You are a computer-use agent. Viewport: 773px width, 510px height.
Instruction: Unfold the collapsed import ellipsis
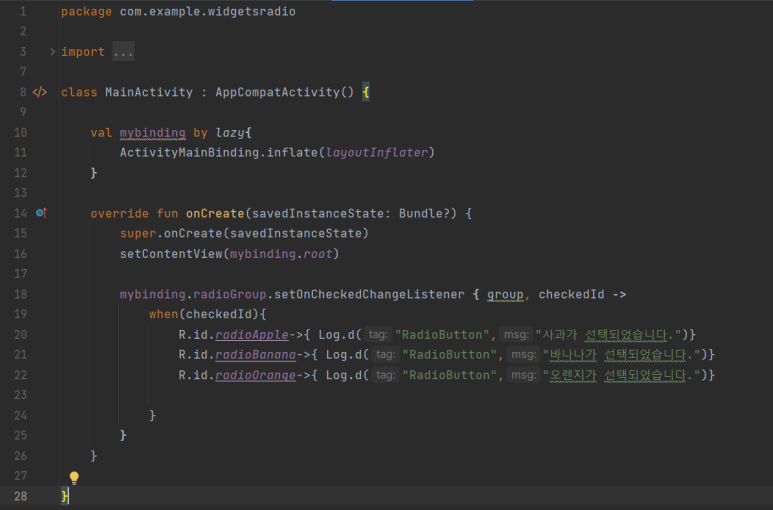coord(123,52)
